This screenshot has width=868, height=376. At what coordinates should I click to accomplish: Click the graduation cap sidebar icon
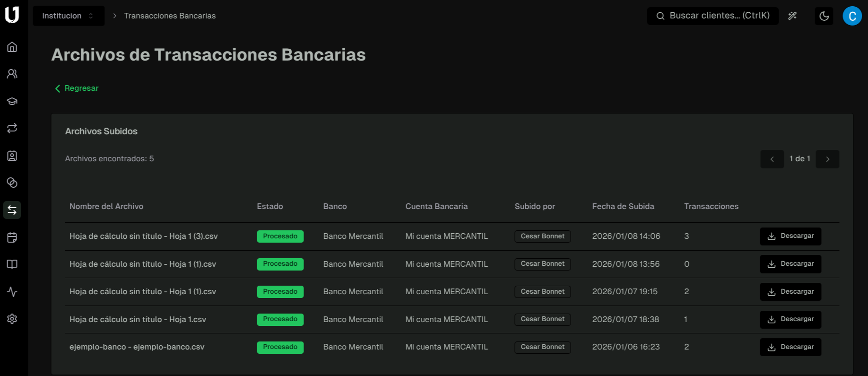[x=12, y=101]
